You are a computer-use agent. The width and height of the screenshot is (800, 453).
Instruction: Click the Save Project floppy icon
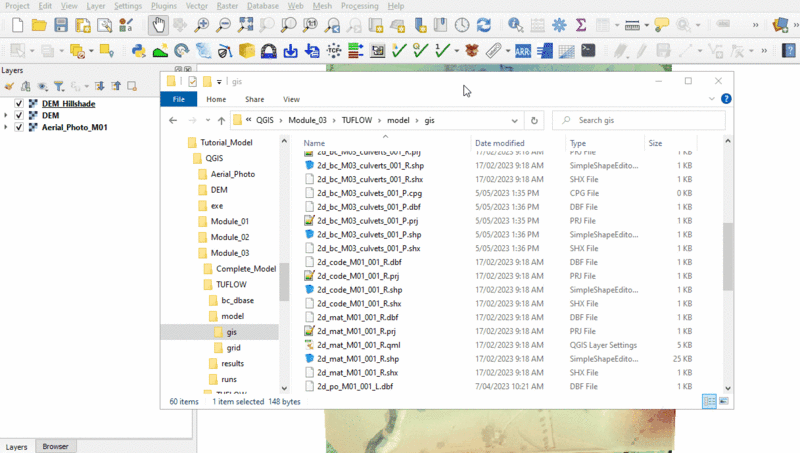62,24
